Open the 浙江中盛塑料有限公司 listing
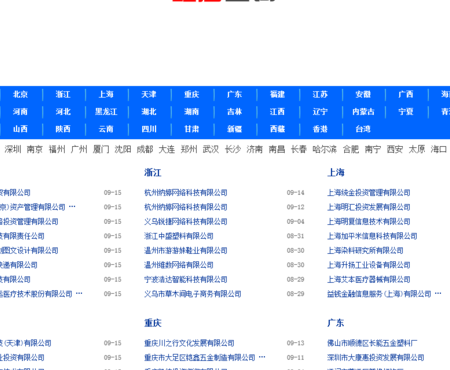The height and width of the screenshot is (370, 450). click(x=179, y=236)
